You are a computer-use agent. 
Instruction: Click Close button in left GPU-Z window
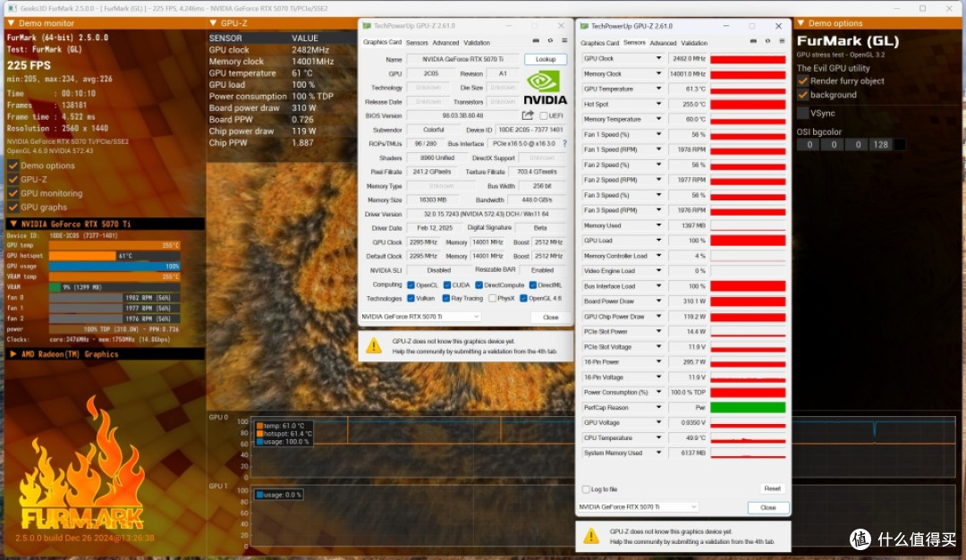pos(551,318)
